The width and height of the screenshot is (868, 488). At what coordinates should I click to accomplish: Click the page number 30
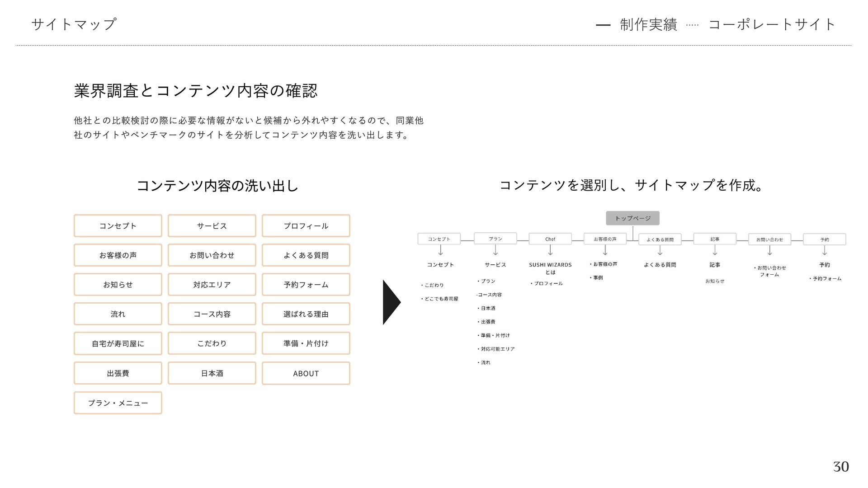pyautogui.click(x=841, y=467)
